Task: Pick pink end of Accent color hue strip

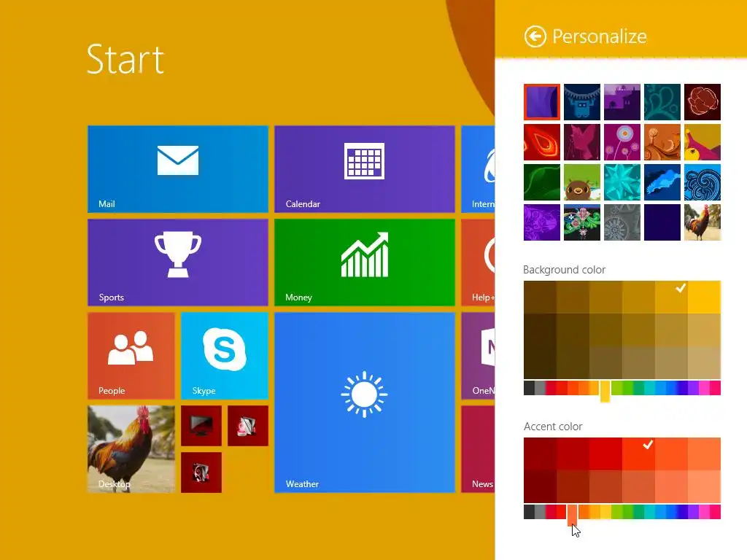Action: (715, 512)
